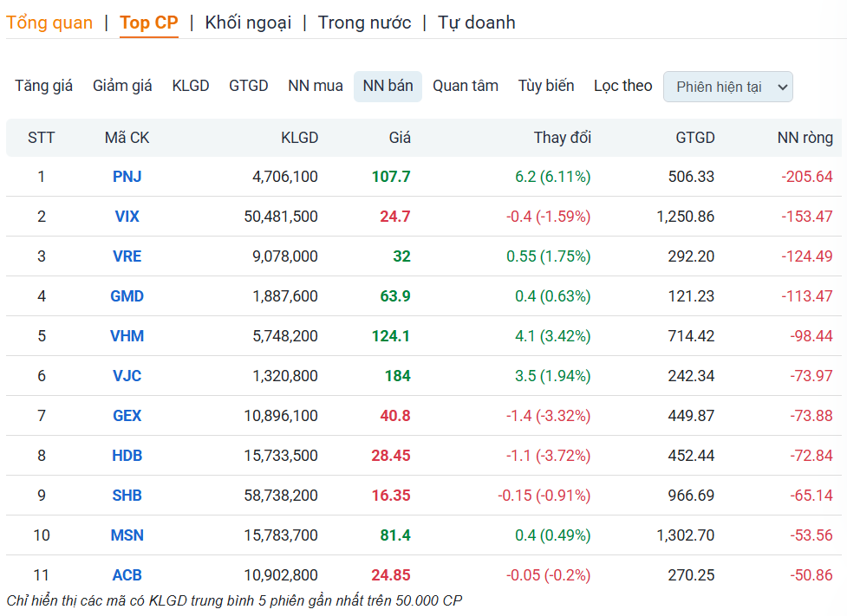Open the Tùy biến option
Viewport: 847px width, 616px height.
tap(546, 86)
